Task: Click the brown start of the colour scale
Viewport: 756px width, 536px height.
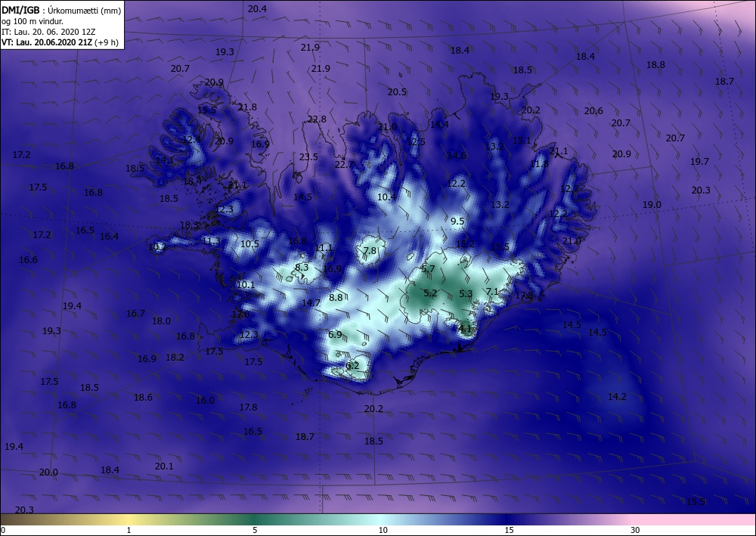Action: point(10,519)
